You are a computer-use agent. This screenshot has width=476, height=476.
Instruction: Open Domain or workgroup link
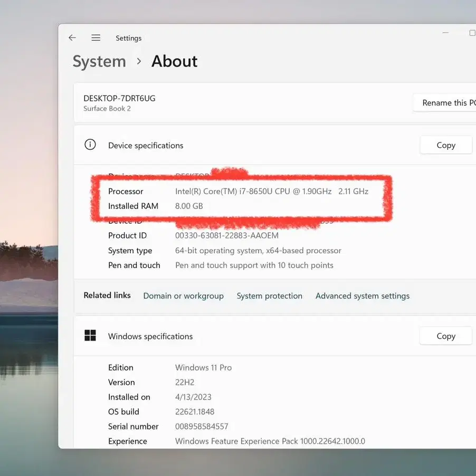coord(183,296)
